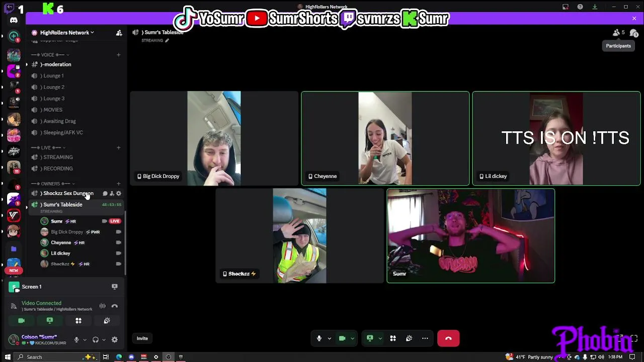
Task: Open noise suppression icon beside Video Connected
Action: [102, 306]
